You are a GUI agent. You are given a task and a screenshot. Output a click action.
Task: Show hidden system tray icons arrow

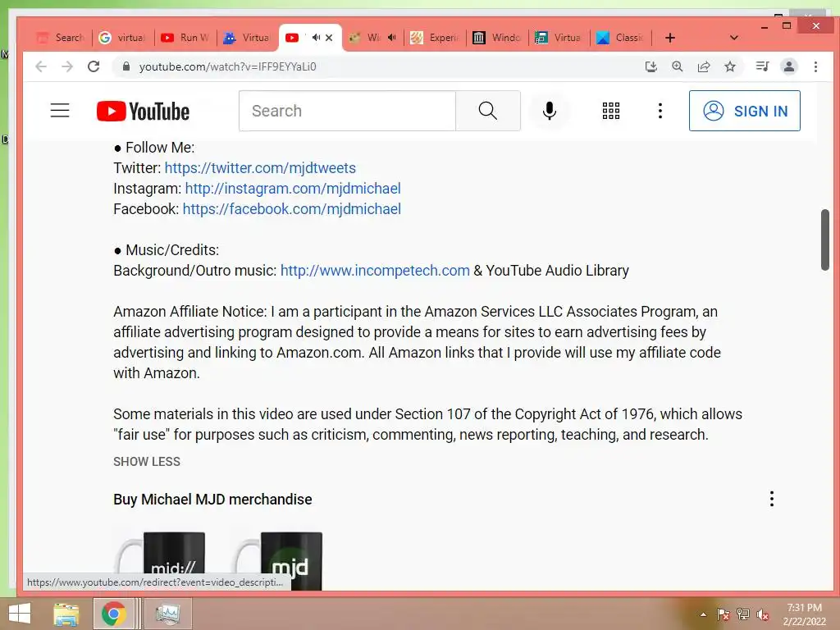[703, 614]
